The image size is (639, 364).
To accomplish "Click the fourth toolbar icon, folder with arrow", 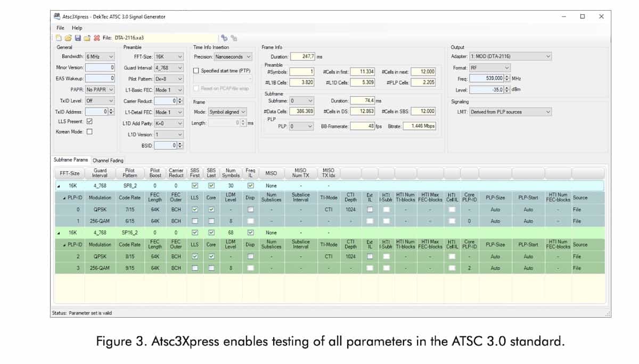I will pyautogui.click(x=87, y=38).
